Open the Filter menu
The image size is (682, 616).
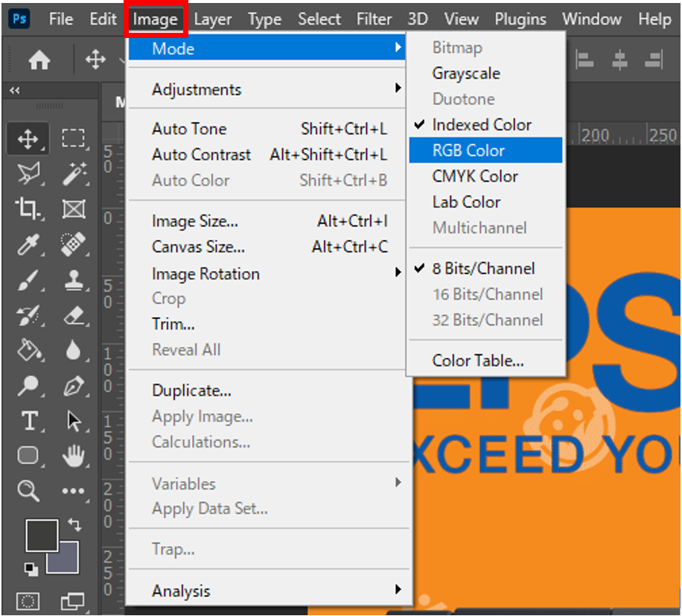tap(374, 19)
